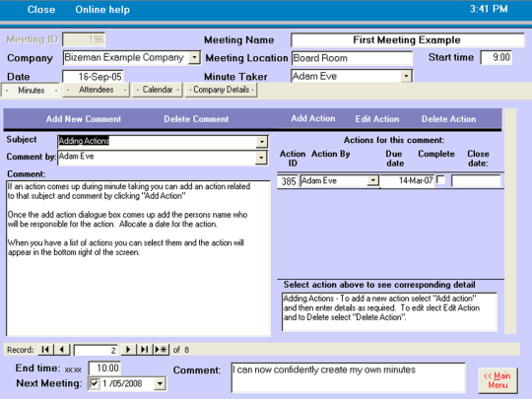532x399 pixels.
Task: Click the vertical scrollbar beside the actions panel
Action: coord(510,222)
